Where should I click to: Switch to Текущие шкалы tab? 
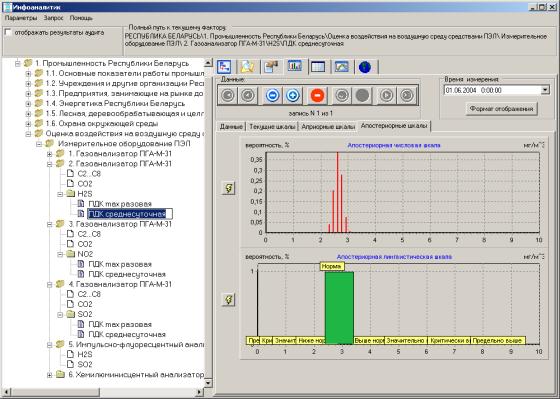[x=272, y=126]
